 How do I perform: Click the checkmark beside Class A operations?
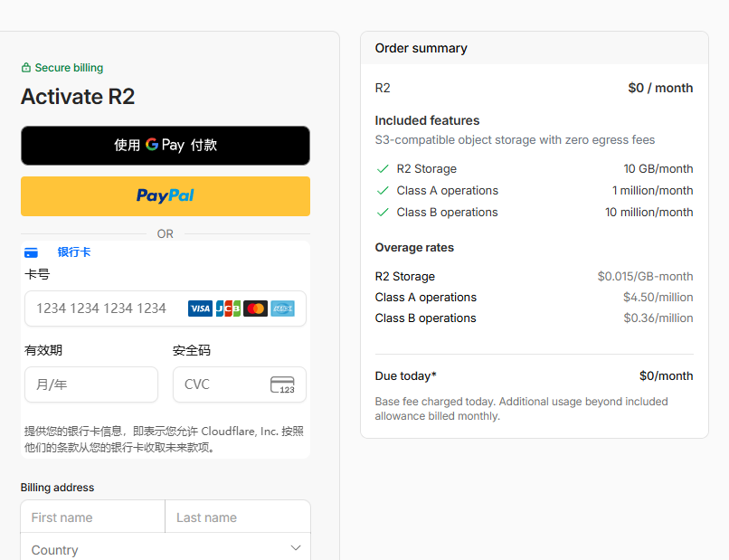383,191
